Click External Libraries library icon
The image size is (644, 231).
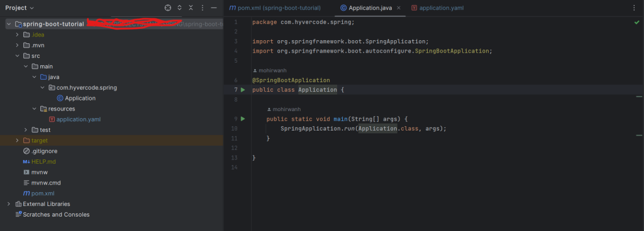[x=18, y=204]
